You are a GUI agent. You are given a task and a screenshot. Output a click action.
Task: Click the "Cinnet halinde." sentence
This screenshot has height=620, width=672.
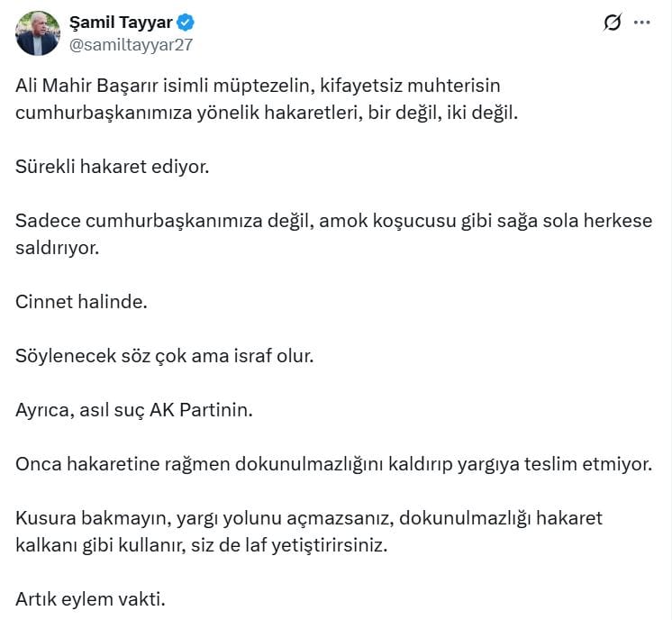[x=81, y=301]
